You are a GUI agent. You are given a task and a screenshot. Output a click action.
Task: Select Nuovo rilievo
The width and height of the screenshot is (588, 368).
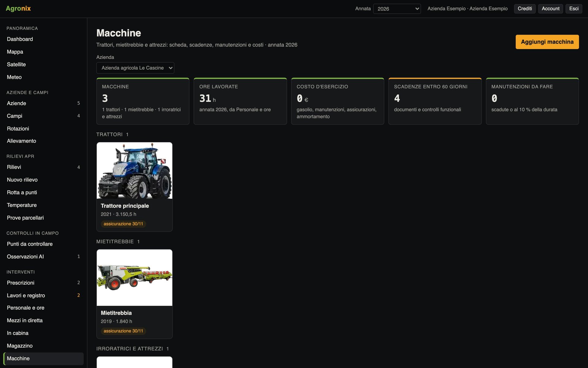coord(43,180)
